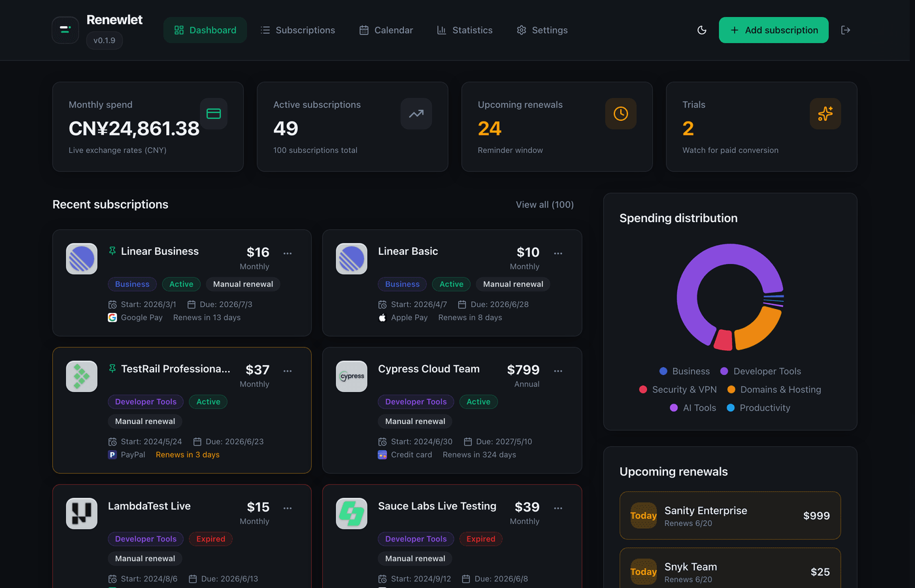Viewport: 915px width, 588px height.
Task: Click the Today badge on Sanity Enterprise
Action: pos(643,515)
